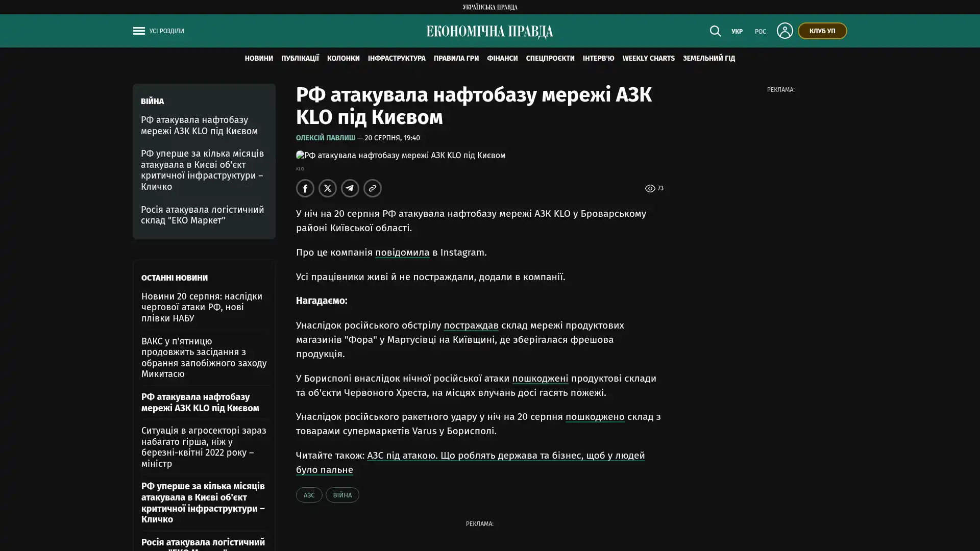Open Українська правда top logo link

click(490, 7)
